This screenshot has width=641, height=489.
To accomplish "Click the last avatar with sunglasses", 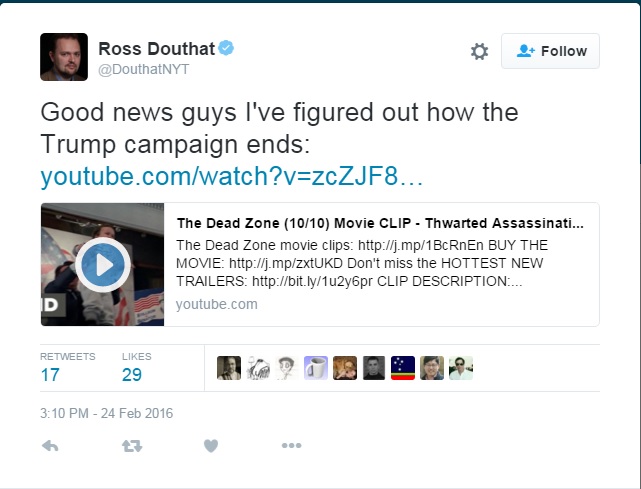I will click(461, 368).
